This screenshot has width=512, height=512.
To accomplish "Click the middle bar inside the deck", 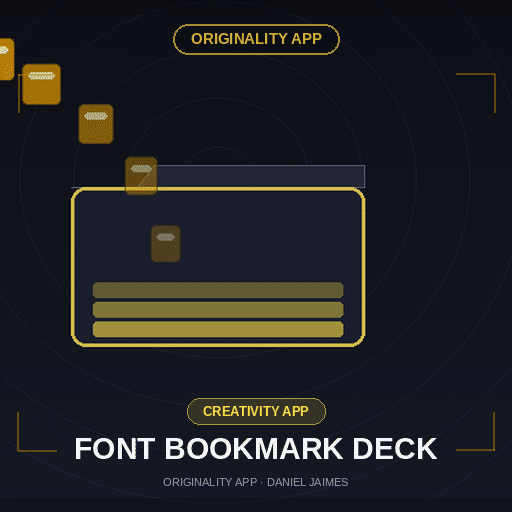I will pos(218,310).
